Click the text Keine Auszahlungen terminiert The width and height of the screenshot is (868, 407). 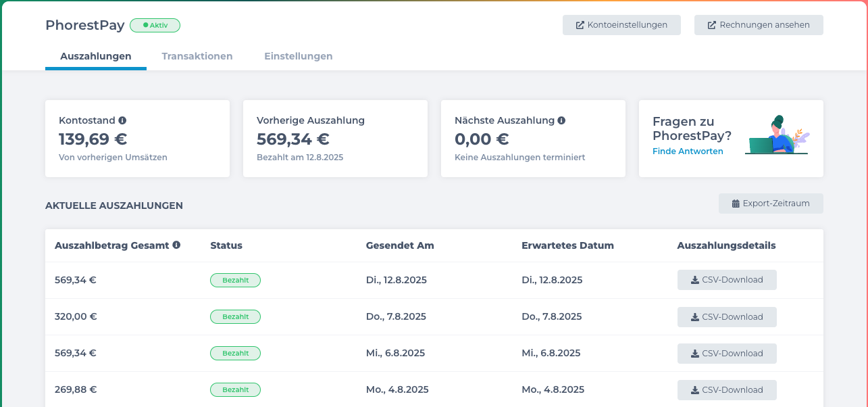519,158
